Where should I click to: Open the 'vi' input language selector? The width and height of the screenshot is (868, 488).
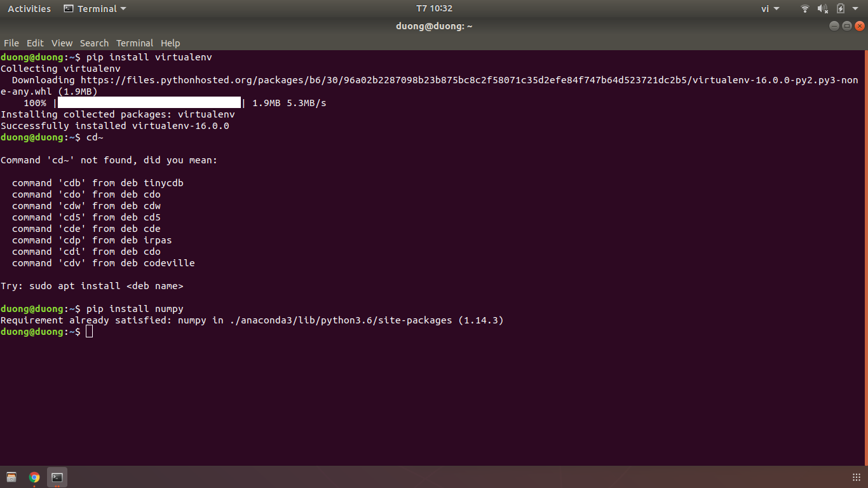tap(770, 9)
